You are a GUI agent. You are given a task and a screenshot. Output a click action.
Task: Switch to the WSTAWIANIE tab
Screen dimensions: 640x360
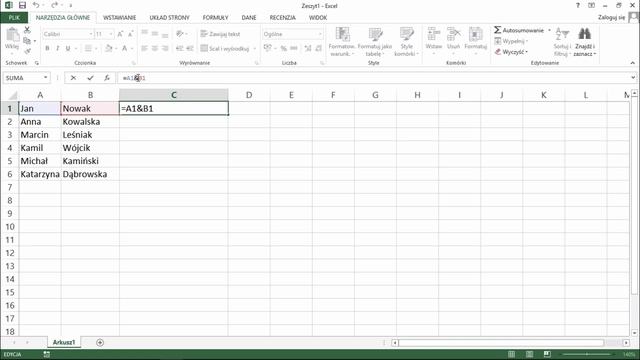click(x=119, y=18)
